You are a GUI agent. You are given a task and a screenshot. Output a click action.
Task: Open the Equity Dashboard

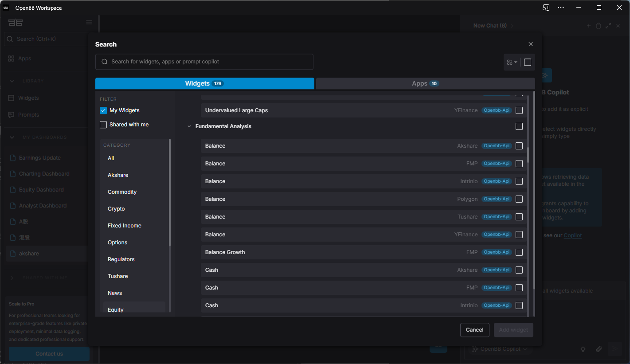pos(41,190)
